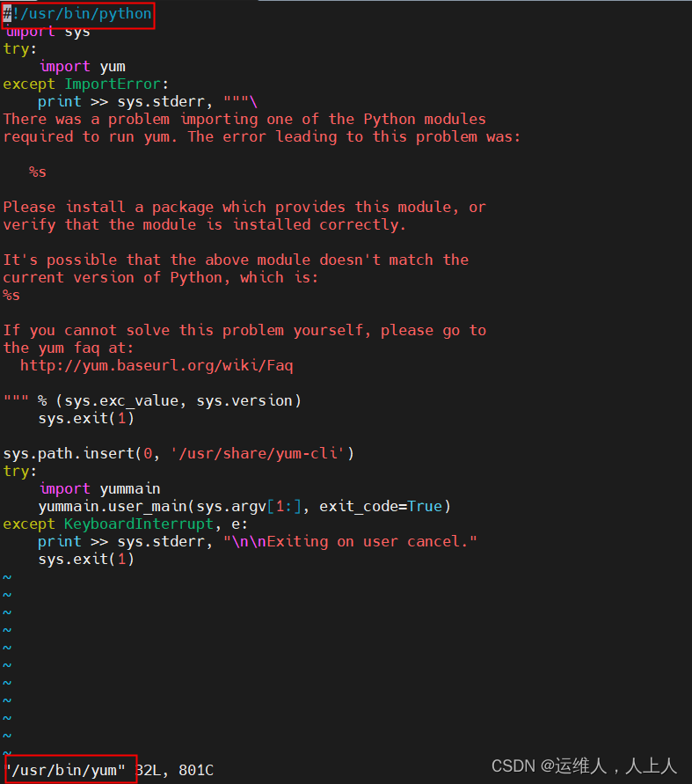
Task: Click the '"/usr/bin/yum"' filename in status line
Action: pos(64,771)
